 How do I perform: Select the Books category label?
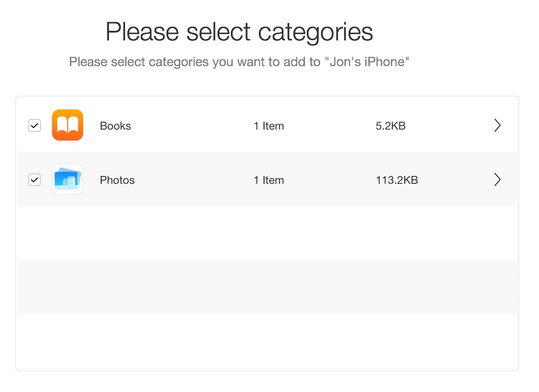(115, 126)
